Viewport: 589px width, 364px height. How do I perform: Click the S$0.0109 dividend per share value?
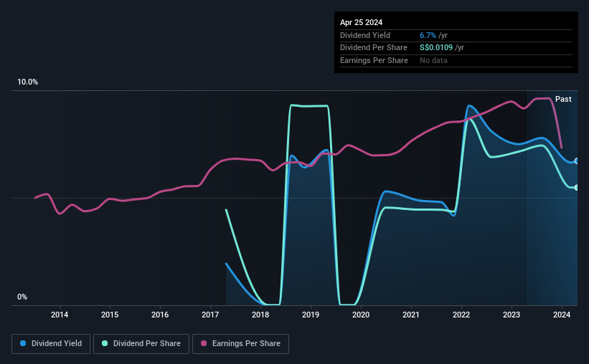(x=436, y=48)
